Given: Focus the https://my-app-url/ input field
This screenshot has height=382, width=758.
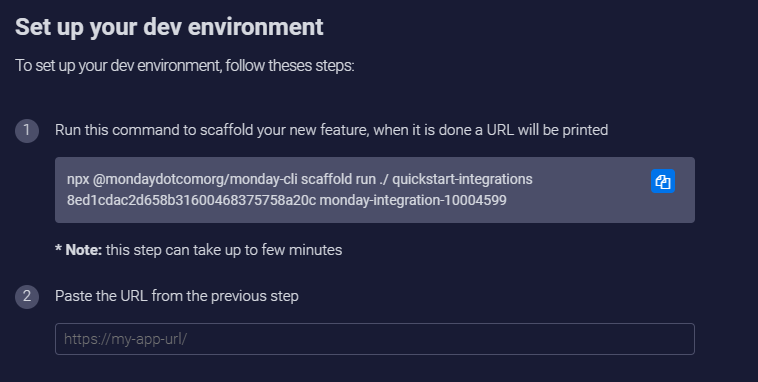Looking at the screenshot, I should pos(375,339).
